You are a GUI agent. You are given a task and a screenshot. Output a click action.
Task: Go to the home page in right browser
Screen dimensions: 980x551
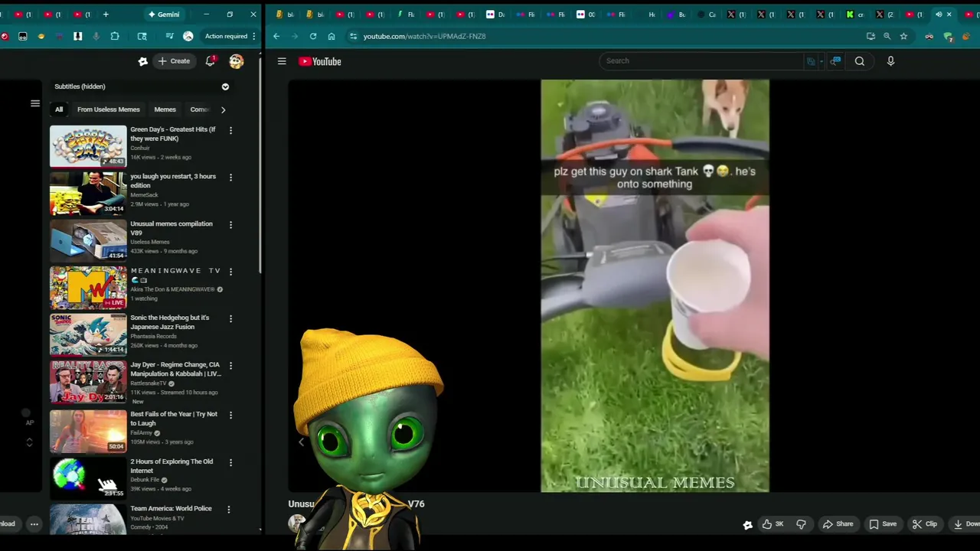pyautogui.click(x=332, y=36)
